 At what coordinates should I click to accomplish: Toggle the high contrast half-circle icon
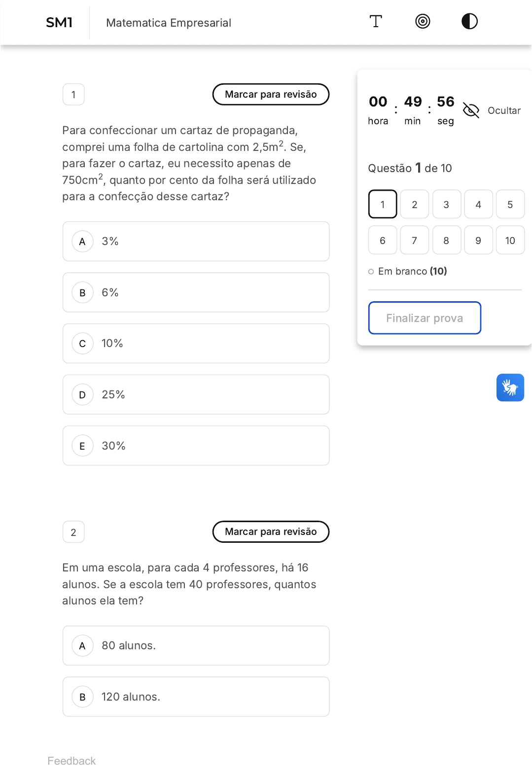click(469, 22)
